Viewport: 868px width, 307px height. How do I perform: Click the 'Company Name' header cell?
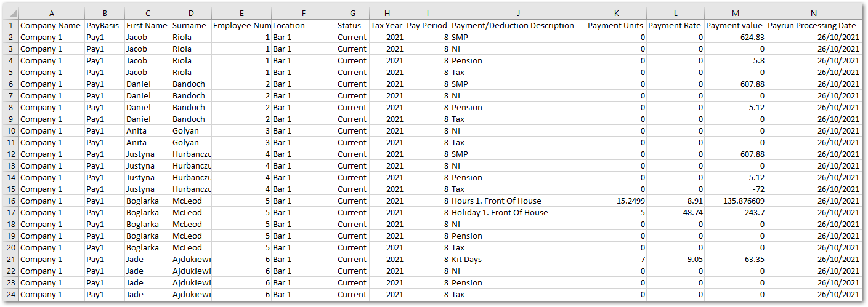pos(51,26)
